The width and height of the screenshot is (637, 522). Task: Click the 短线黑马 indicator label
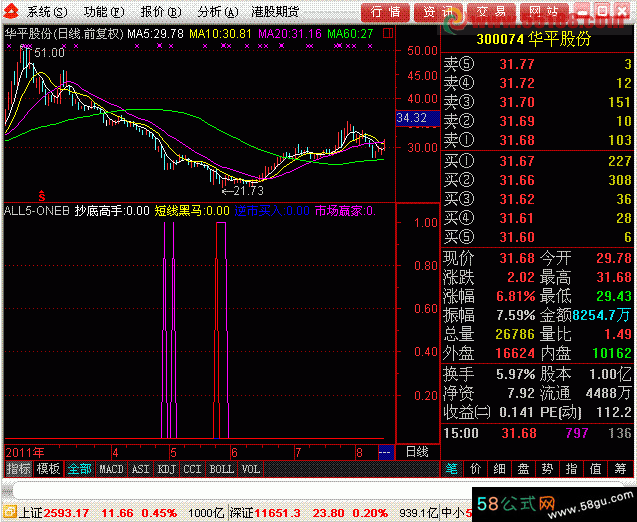coord(192,211)
